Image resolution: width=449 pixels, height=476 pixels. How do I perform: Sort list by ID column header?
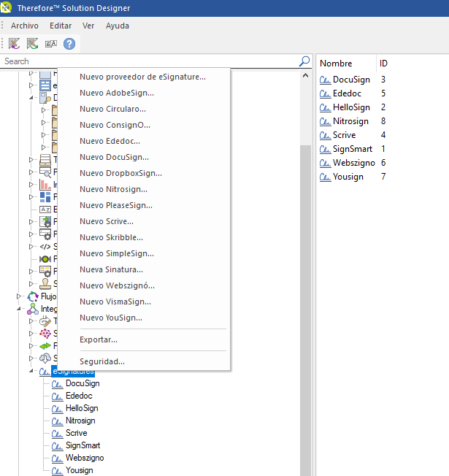click(x=383, y=64)
